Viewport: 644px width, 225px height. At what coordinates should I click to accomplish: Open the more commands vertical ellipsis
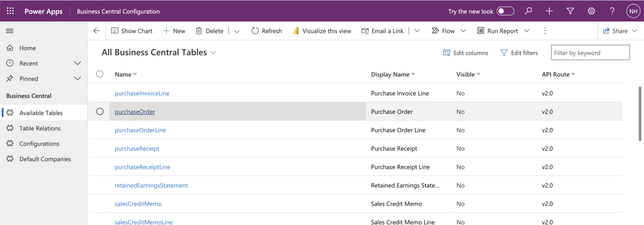pos(545,31)
